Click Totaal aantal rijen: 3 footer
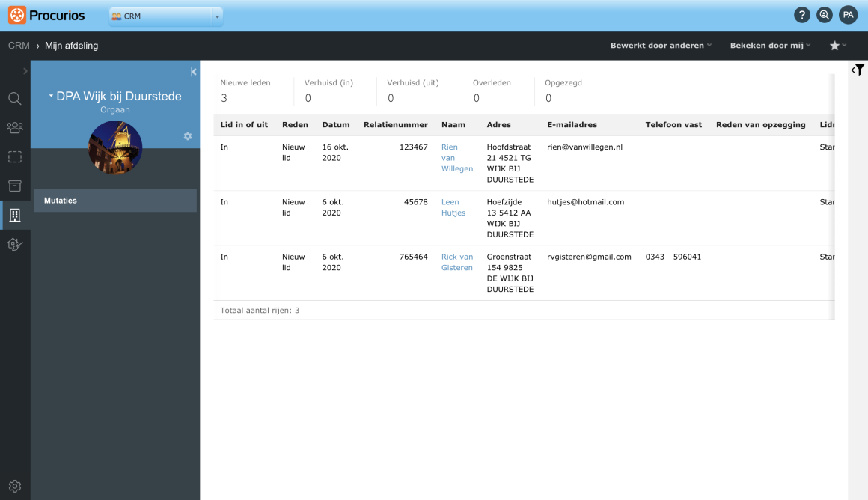Viewport: 868px width, 500px height. (x=260, y=310)
